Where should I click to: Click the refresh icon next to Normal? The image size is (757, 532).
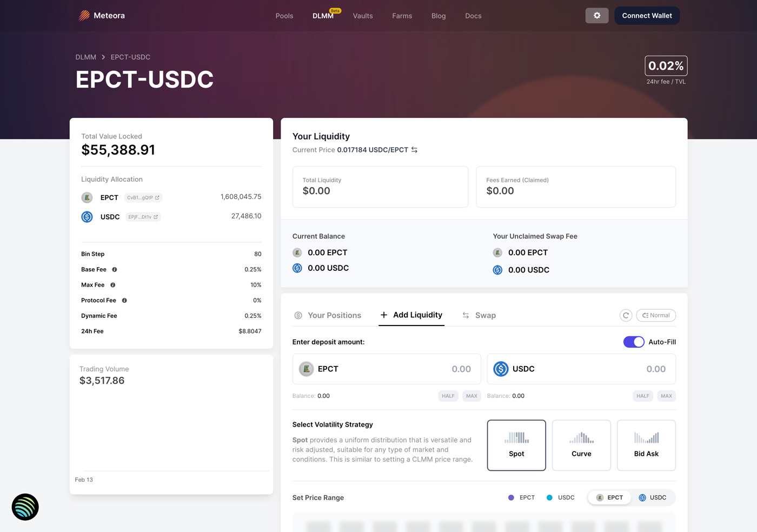coord(626,315)
